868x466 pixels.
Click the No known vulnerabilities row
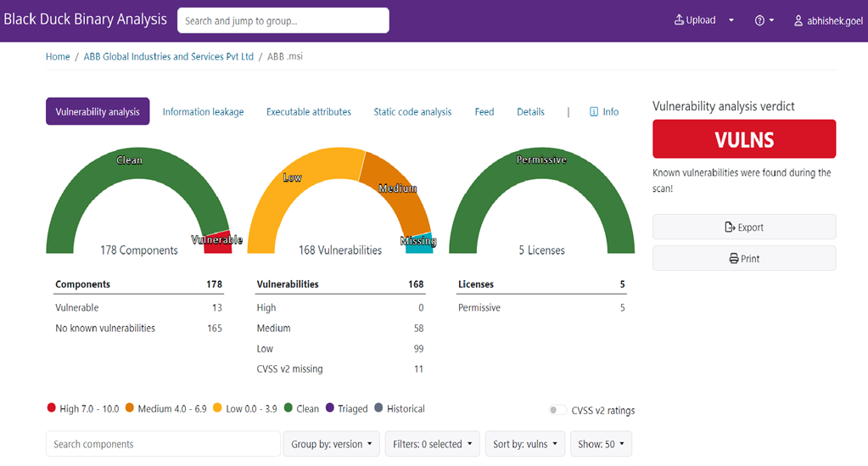point(138,328)
